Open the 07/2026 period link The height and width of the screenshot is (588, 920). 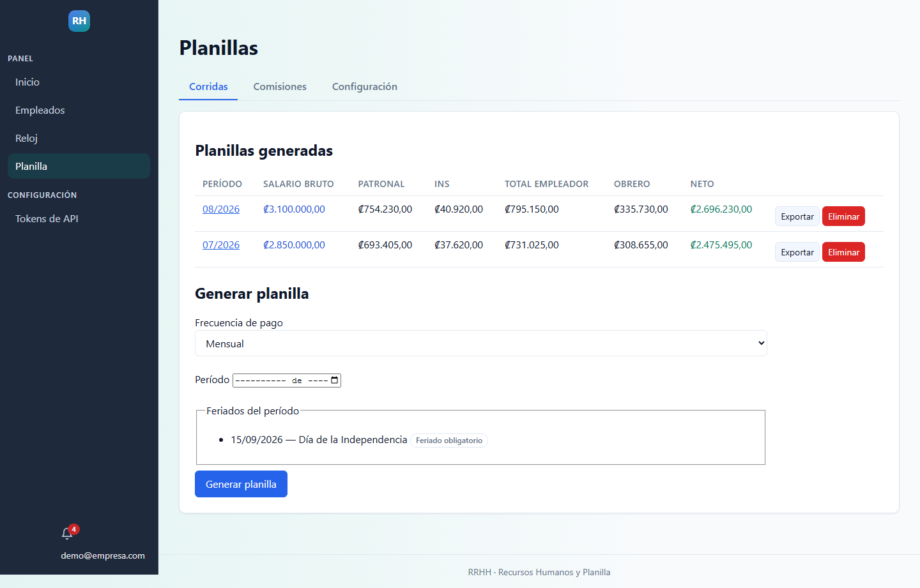[221, 245]
